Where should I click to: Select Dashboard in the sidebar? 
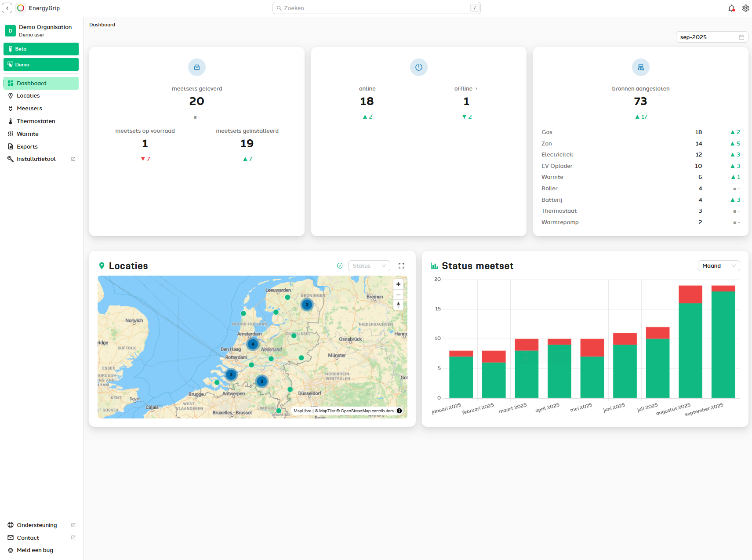point(32,83)
